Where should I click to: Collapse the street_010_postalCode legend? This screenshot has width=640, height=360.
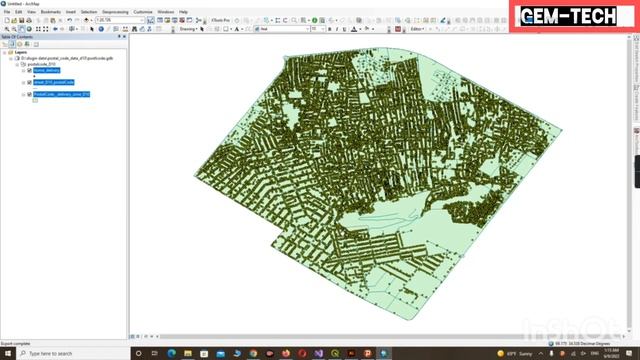pos(23,82)
